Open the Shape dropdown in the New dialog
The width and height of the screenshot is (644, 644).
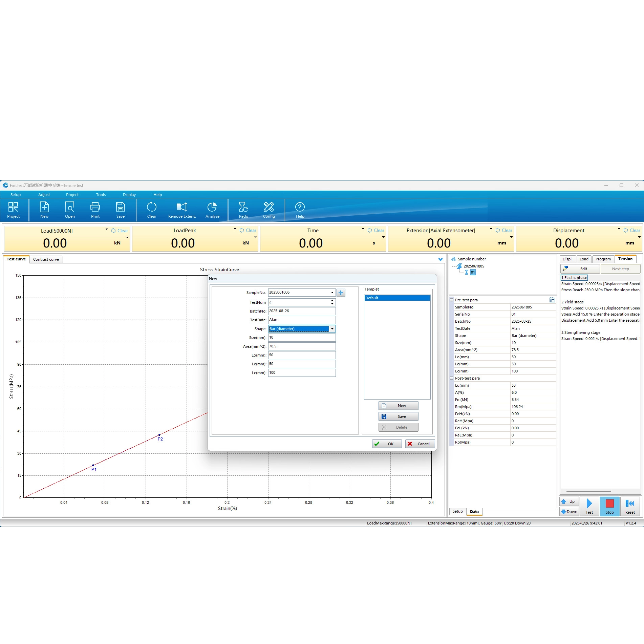(x=332, y=328)
